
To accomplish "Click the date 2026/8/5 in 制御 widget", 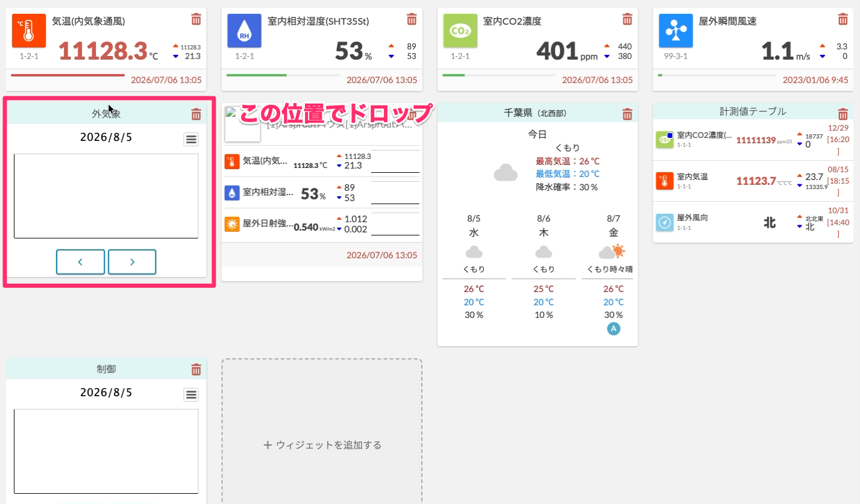I will click(x=106, y=393).
